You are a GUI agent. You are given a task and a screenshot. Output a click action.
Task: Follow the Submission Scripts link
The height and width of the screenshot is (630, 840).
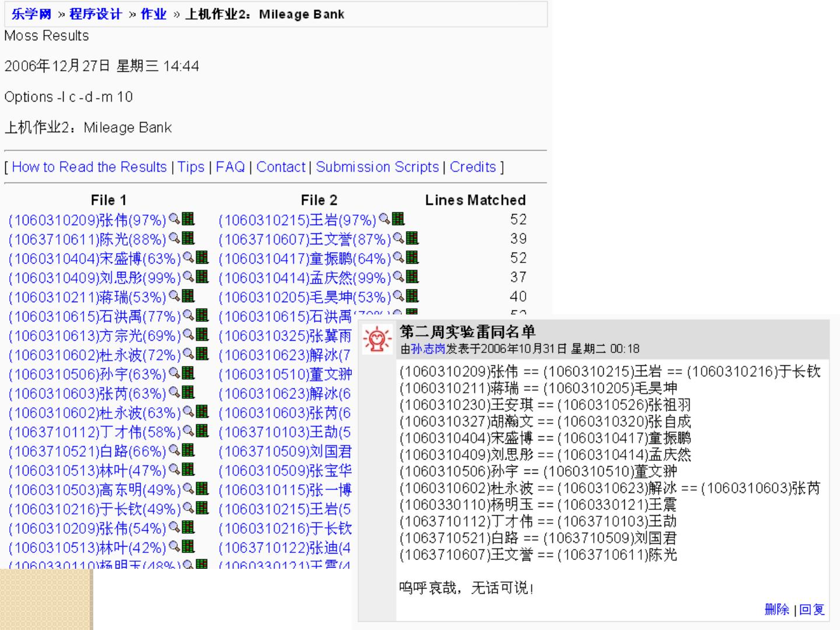point(377,167)
